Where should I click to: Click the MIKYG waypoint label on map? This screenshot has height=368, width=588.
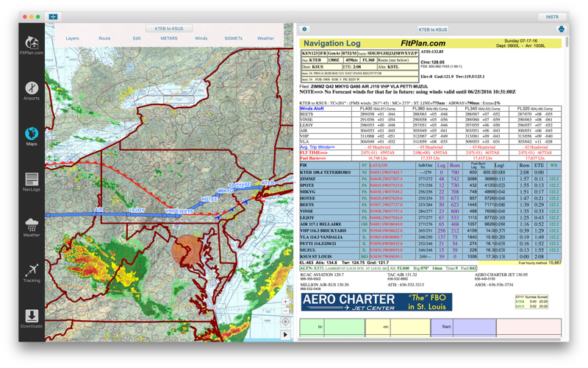coord(226,191)
